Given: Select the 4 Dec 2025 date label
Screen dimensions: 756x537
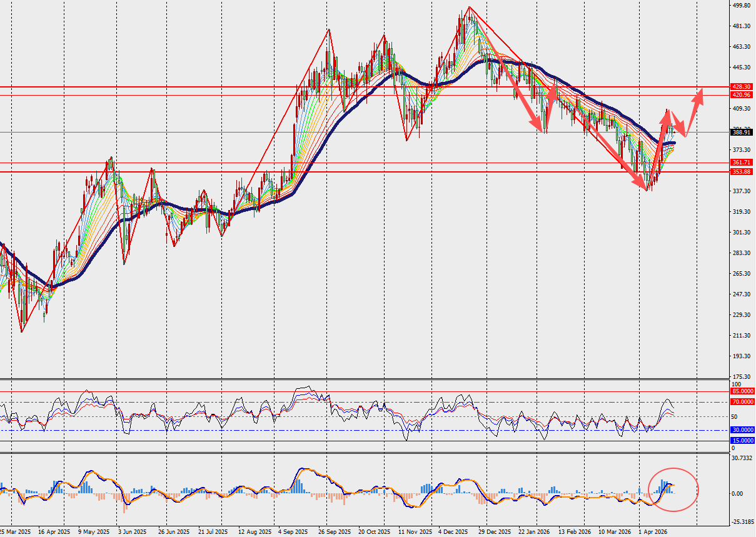Looking at the screenshot, I should pyautogui.click(x=453, y=532).
